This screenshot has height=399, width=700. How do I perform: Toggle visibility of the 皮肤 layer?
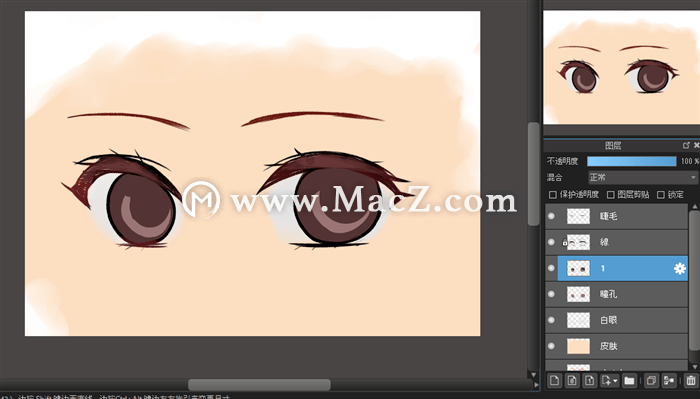click(551, 346)
